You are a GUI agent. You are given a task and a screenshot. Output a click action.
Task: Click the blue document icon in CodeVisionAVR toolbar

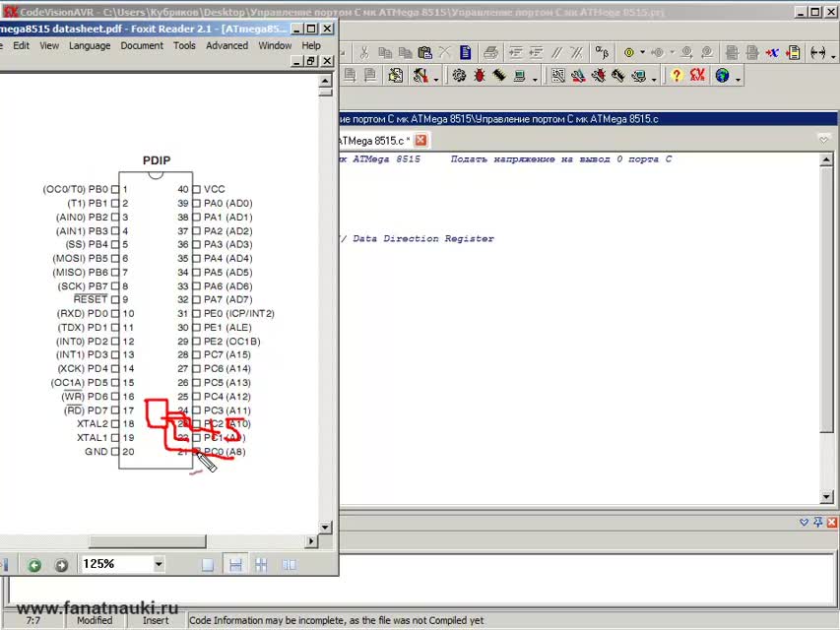[466, 52]
